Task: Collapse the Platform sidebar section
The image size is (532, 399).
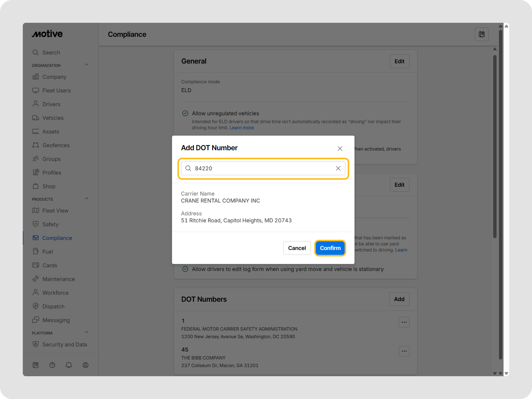Action: pyautogui.click(x=87, y=333)
